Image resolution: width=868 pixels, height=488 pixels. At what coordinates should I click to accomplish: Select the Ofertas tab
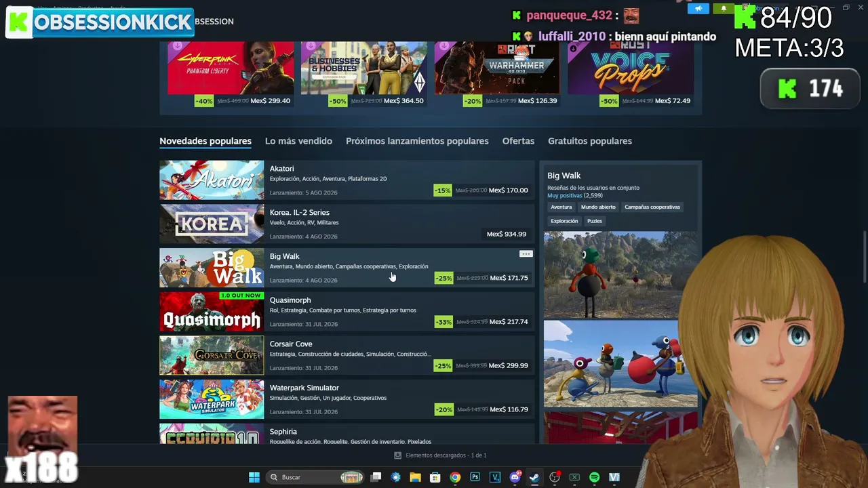[518, 141]
